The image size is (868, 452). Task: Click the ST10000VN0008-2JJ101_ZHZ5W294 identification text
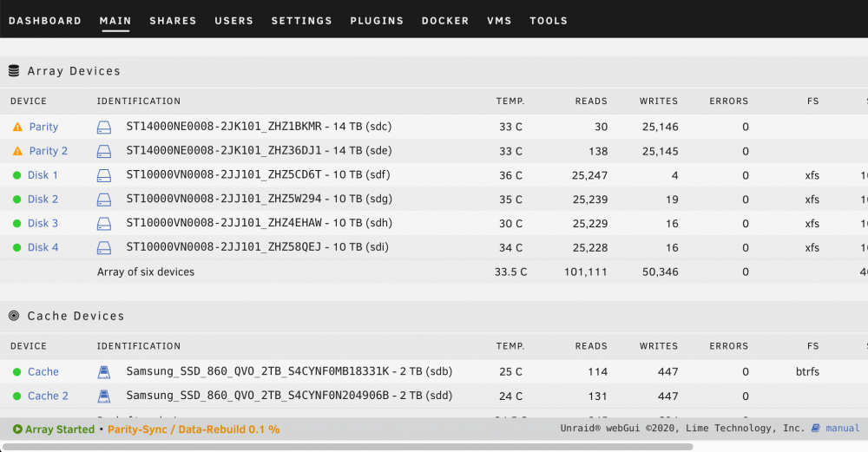(224, 199)
